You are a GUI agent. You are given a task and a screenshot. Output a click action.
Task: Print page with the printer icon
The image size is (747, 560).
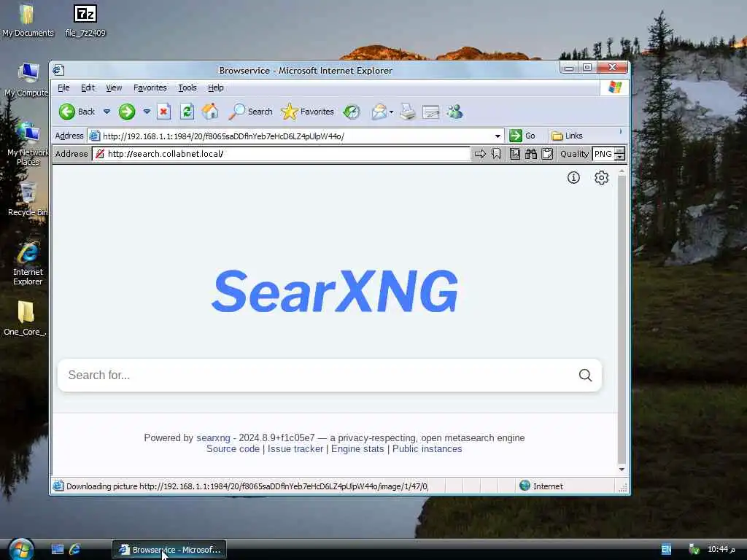pyautogui.click(x=408, y=112)
